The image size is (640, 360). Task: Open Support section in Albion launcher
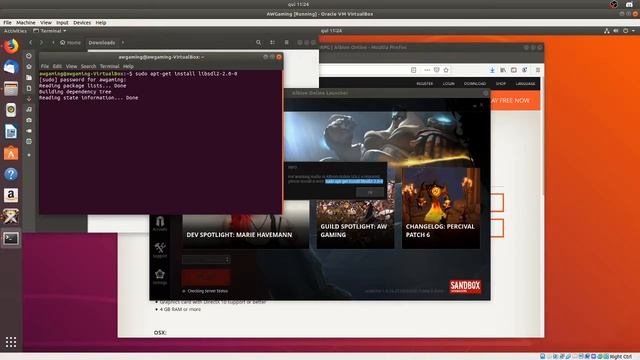coord(160,250)
